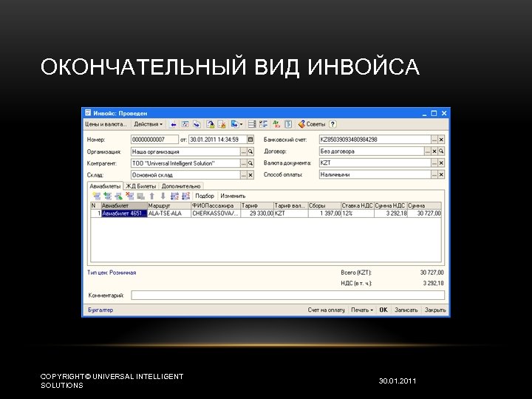The width and height of the screenshot is (532, 399).
Task: Open selection ellipsis for Валюта документа
Action: pyautogui.click(x=434, y=163)
